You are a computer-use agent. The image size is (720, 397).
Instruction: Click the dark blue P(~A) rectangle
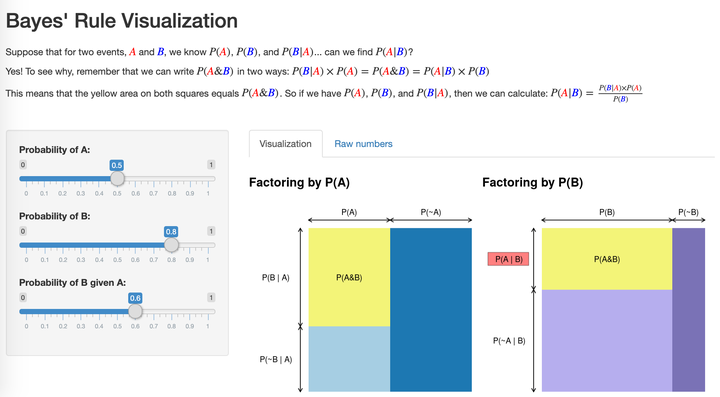tap(431, 310)
